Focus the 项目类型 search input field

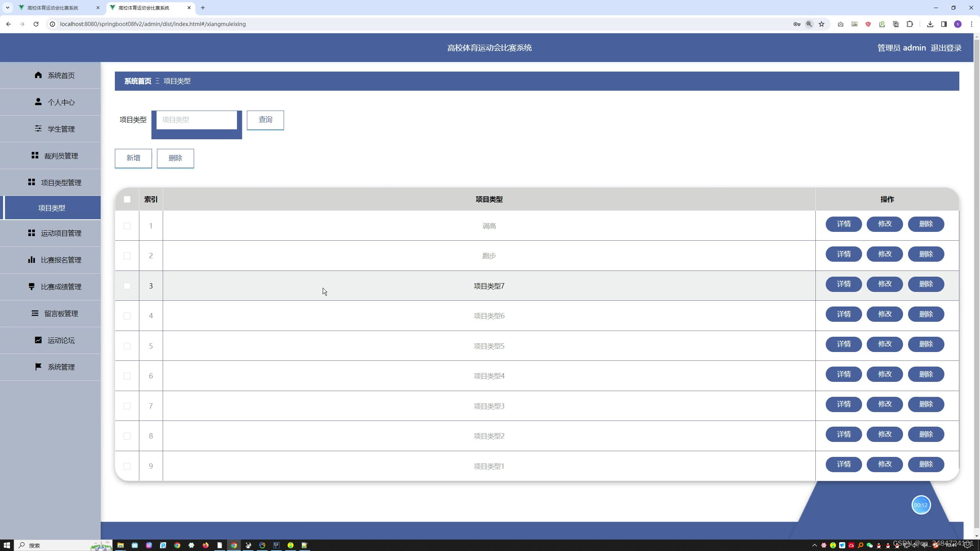(x=196, y=120)
